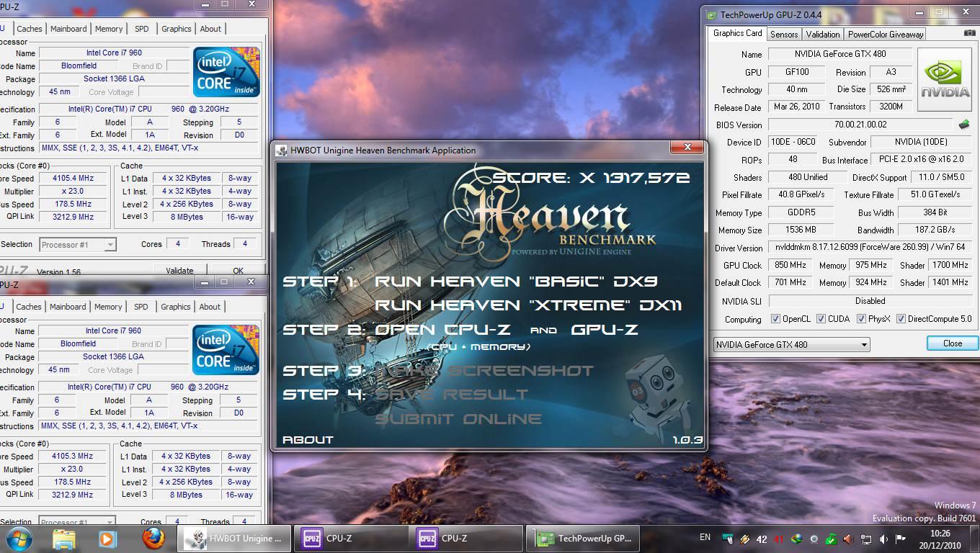Open the system volume control
This screenshot has width=980, height=553.
(883, 539)
